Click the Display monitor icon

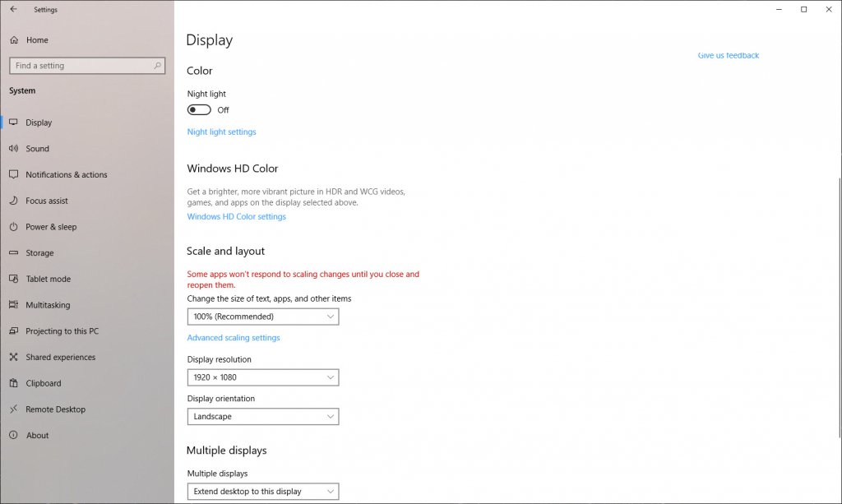coord(13,123)
